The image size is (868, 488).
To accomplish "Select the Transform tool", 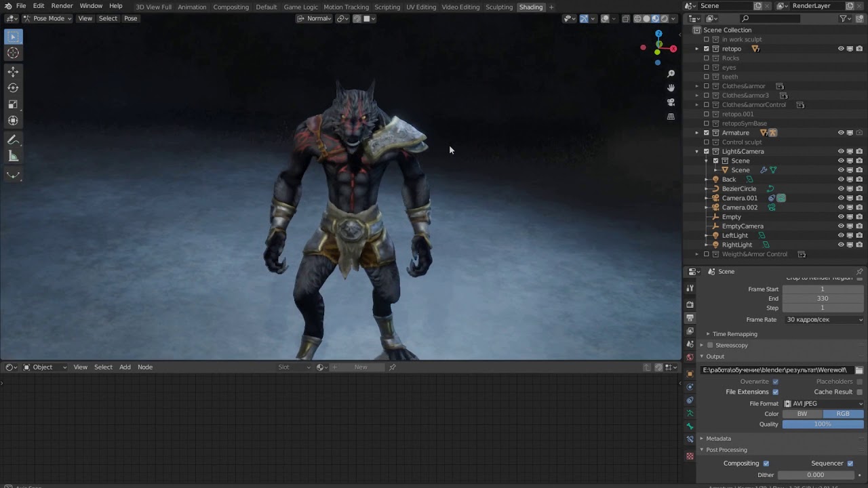I will pyautogui.click(x=13, y=121).
